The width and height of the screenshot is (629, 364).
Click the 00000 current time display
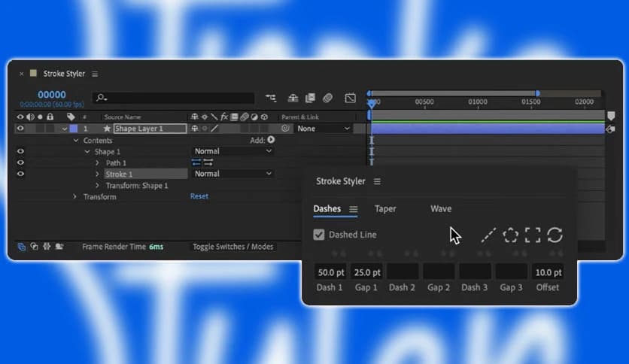tap(52, 95)
